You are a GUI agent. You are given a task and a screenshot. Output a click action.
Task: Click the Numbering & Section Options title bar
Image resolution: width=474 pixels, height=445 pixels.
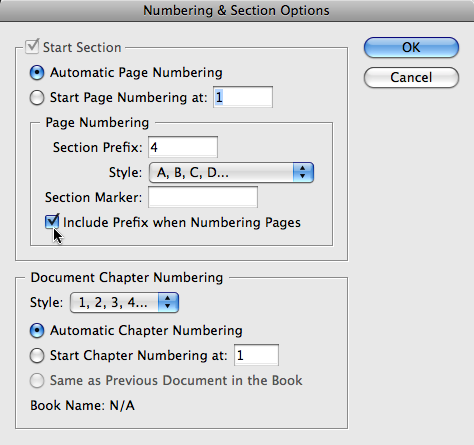[237, 11]
